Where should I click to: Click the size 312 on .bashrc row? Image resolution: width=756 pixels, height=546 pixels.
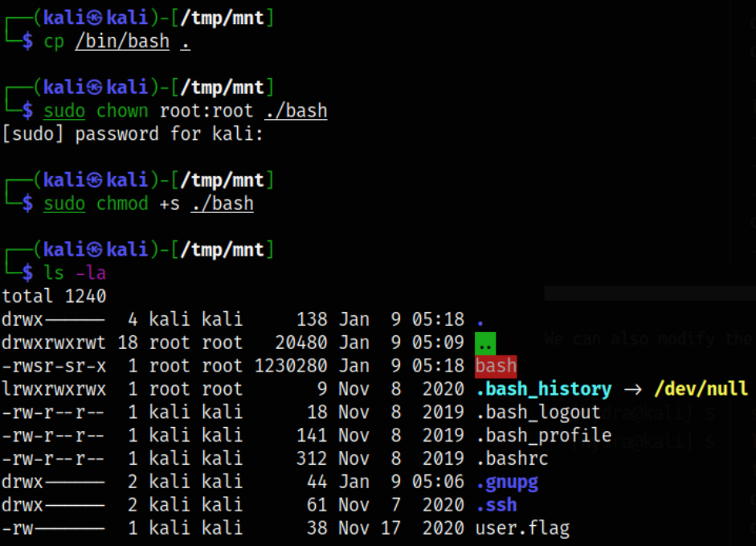[312, 458]
